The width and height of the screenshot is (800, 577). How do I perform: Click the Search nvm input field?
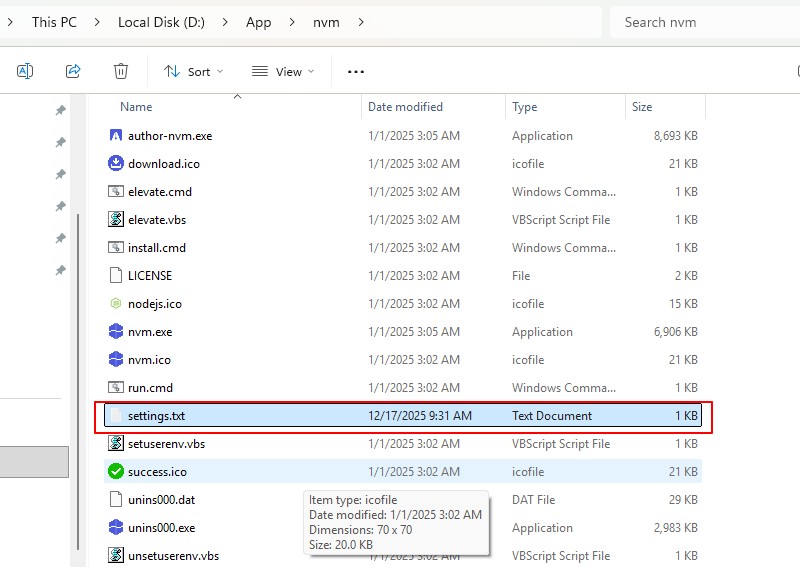pos(700,22)
